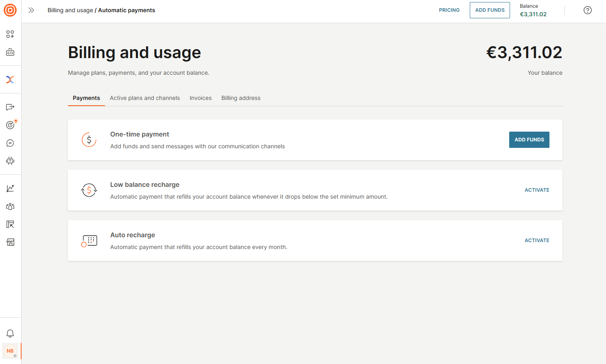The image size is (606, 364).
Task: Switch to the Invoices tab
Action: click(201, 98)
